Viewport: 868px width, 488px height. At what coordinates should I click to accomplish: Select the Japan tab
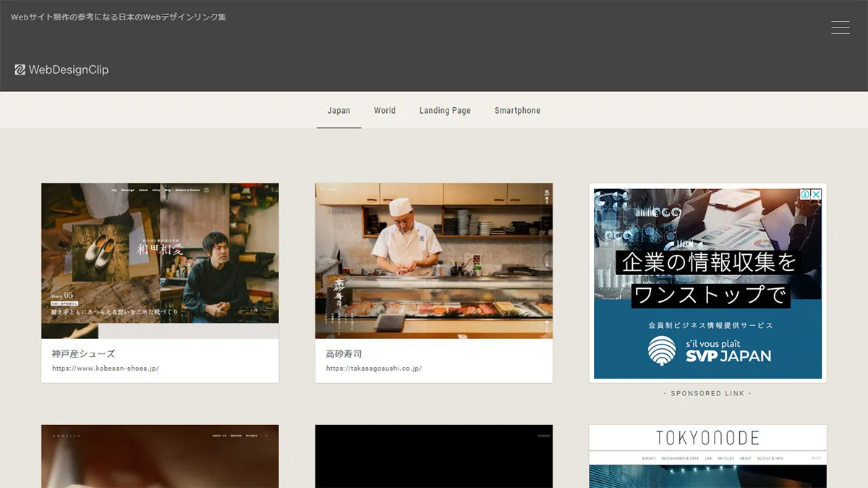coord(339,110)
